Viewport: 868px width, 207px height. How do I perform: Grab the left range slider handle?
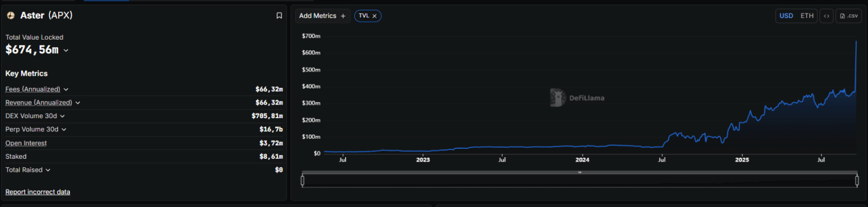click(303, 180)
